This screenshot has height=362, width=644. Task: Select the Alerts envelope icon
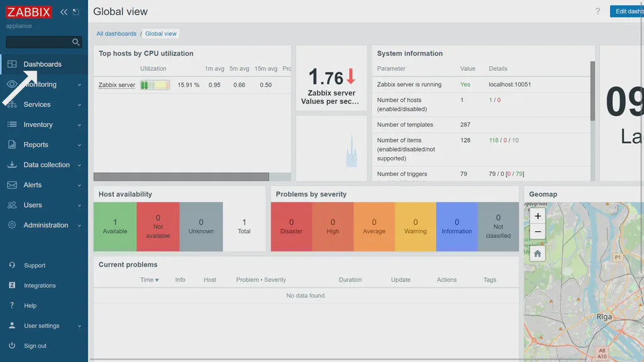pos(13,185)
